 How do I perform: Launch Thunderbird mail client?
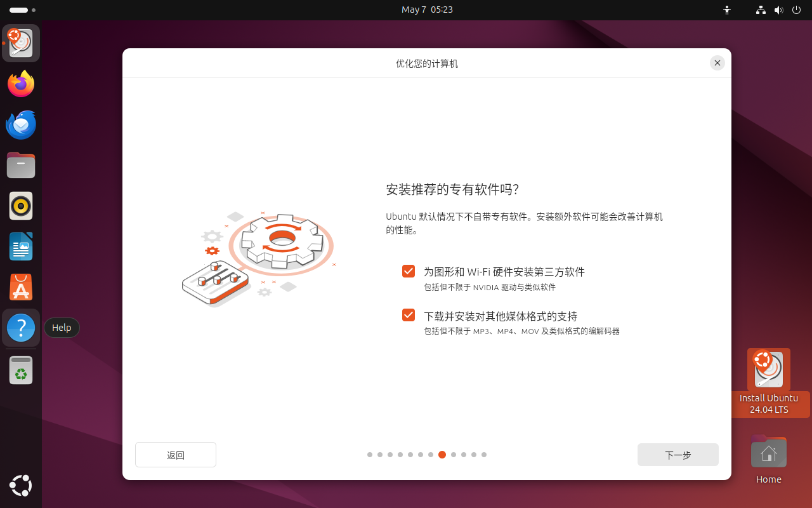21,124
